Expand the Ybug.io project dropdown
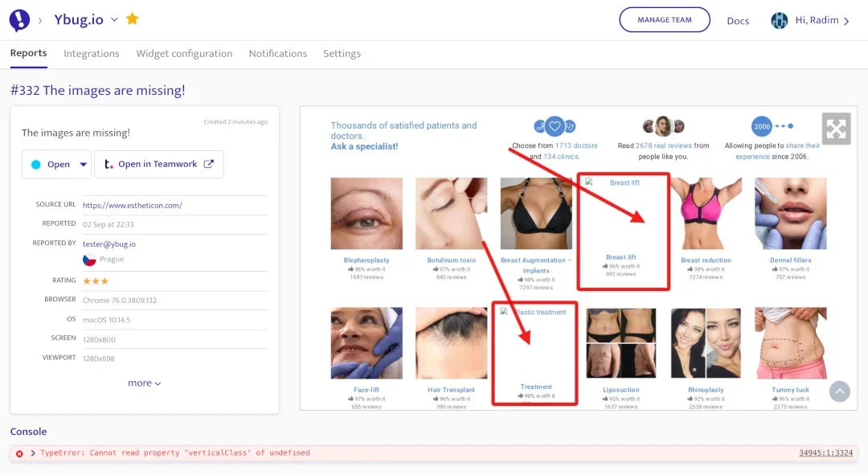 point(113,18)
